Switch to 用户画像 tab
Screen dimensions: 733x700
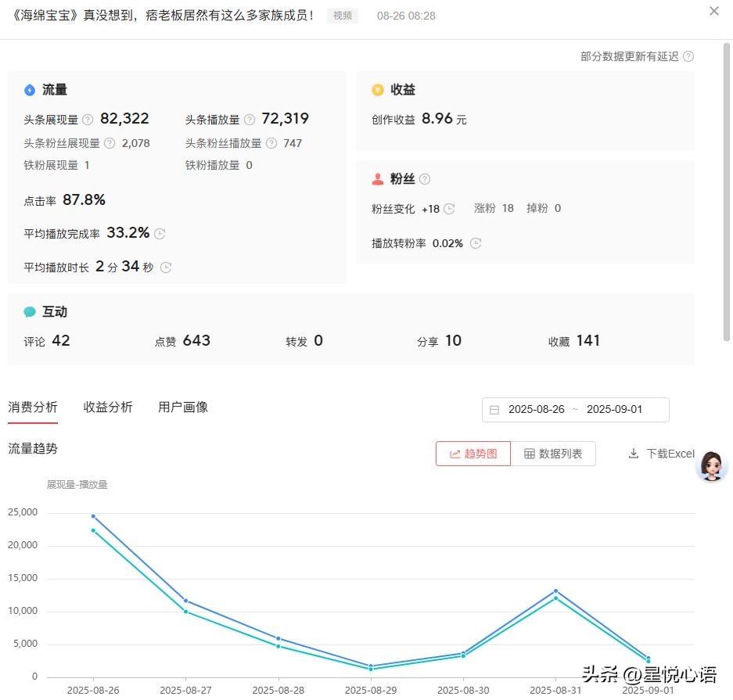tap(183, 407)
